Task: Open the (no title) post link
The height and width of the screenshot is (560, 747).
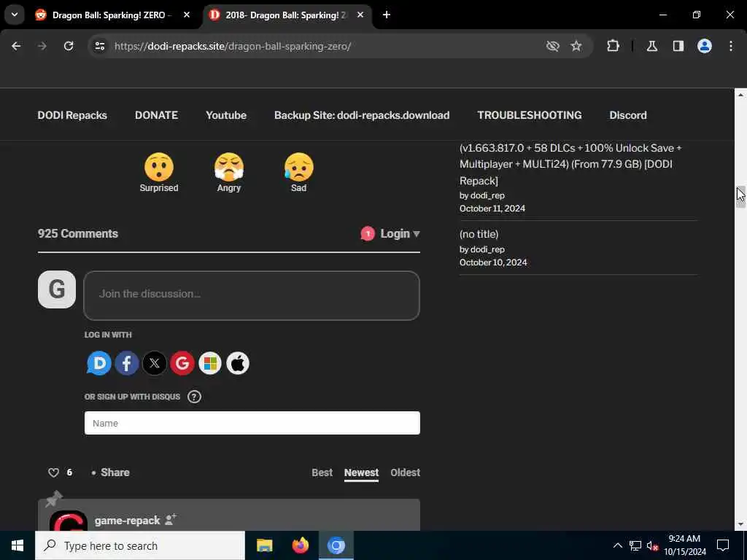Action: tap(479, 234)
